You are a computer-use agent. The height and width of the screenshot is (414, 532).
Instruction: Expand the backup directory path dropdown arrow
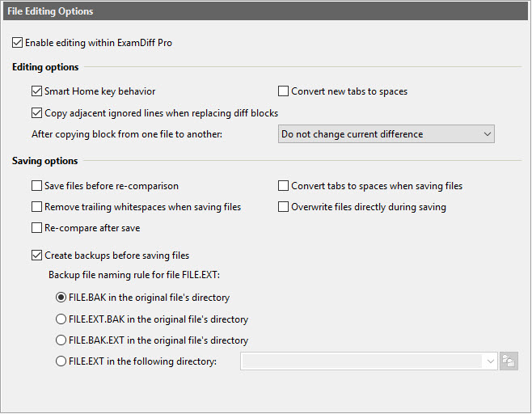(x=489, y=361)
